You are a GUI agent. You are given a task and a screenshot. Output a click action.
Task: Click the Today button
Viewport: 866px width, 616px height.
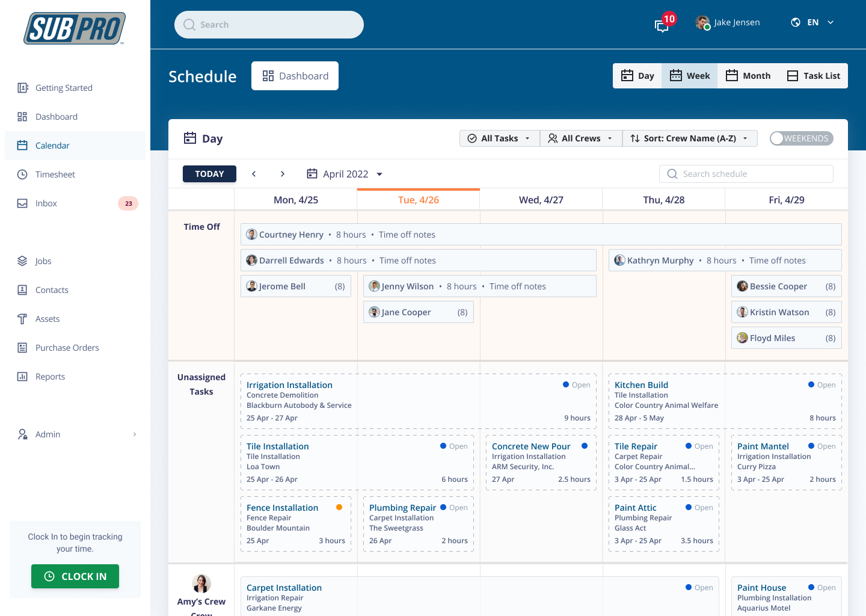click(209, 174)
